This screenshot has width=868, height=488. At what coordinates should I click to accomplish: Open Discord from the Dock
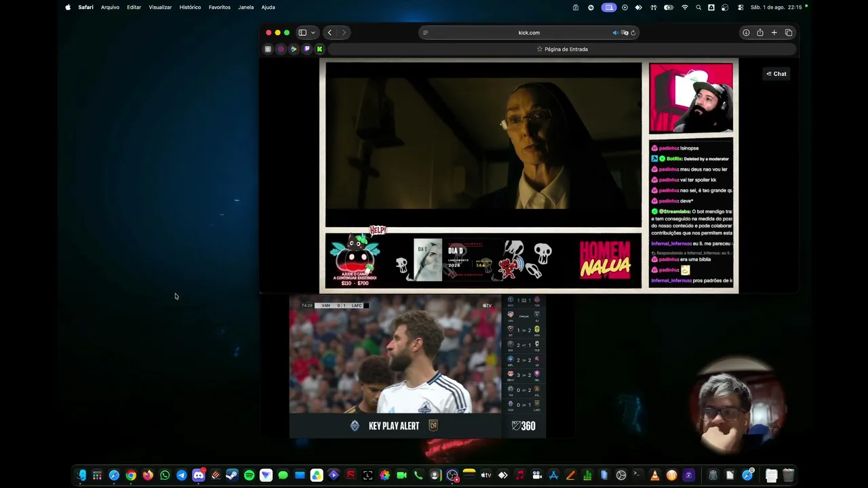199,475
